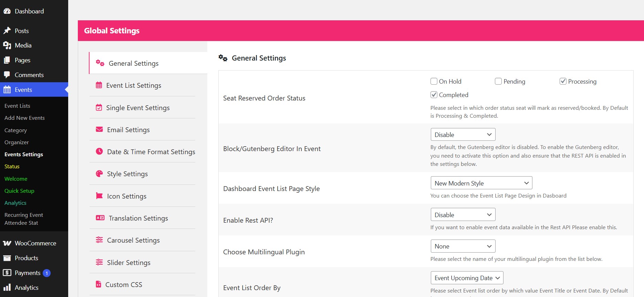Open Category submenu link

pyautogui.click(x=15, y=130)
